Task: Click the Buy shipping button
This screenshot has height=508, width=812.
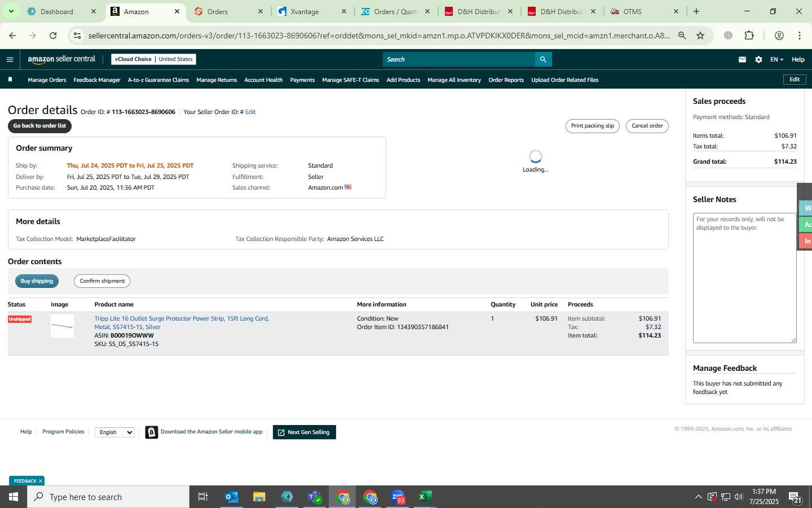Action: tap(37, 281)
